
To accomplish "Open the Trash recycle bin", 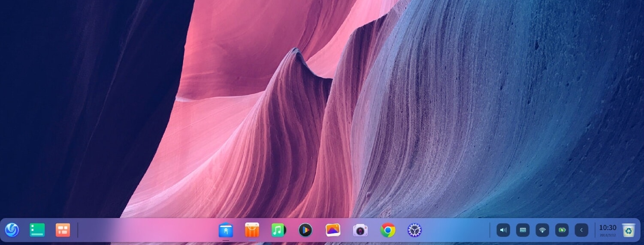I will tap(629, 230).
